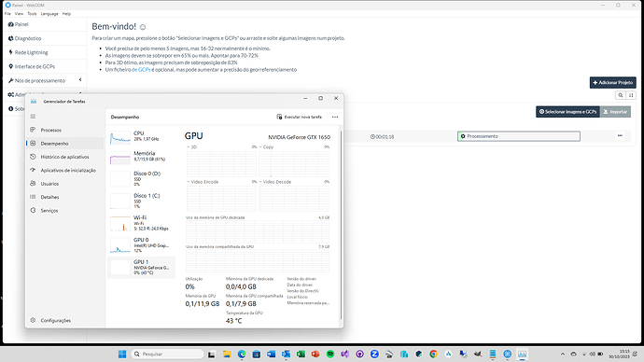The height and width of the screenshot is (362, 644).
Task: Open the Video Decode graph dropdown
Action: pyautogui.click(x=274, y=182)
